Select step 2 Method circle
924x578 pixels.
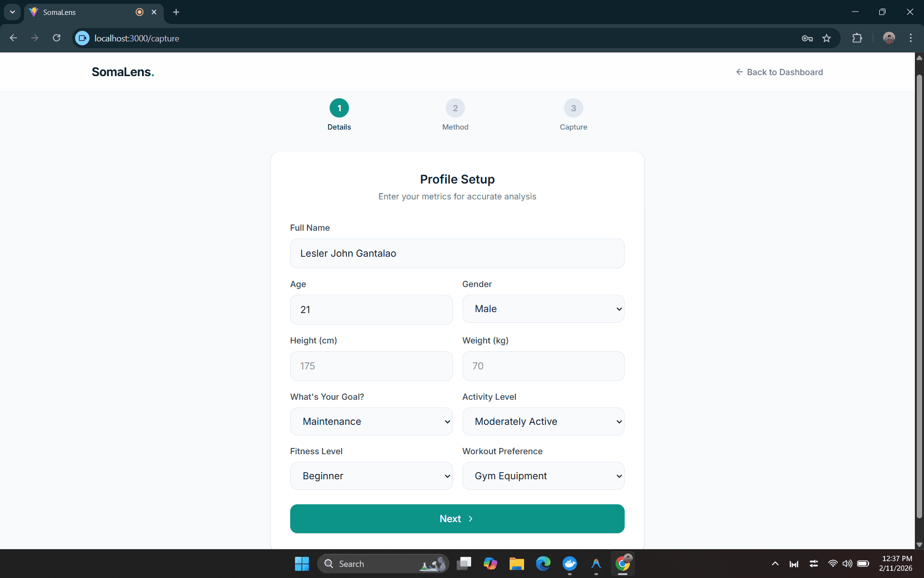[455, 108]
